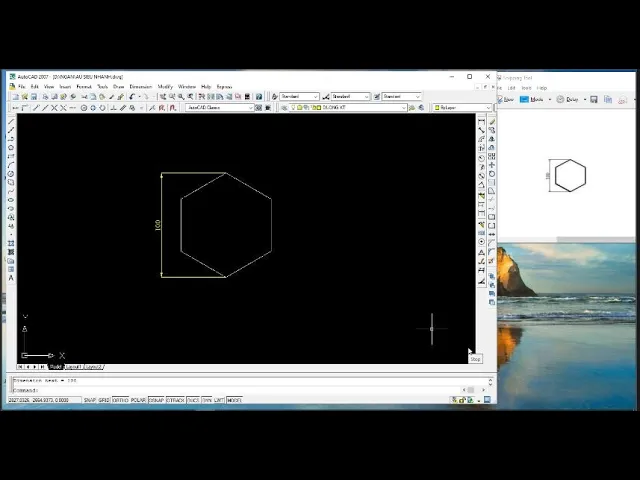Toggle OSNAP in the status bar

(x=156, y=400)
